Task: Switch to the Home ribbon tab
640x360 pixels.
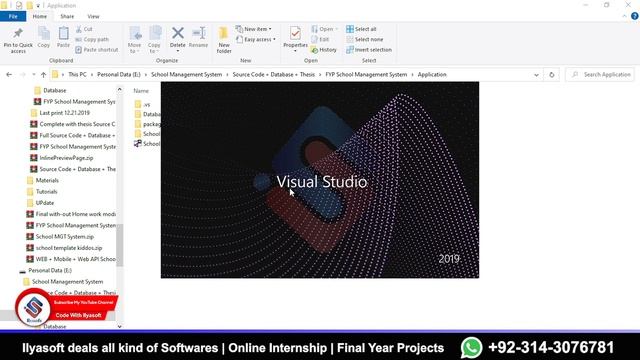Action: coord(40,16)
